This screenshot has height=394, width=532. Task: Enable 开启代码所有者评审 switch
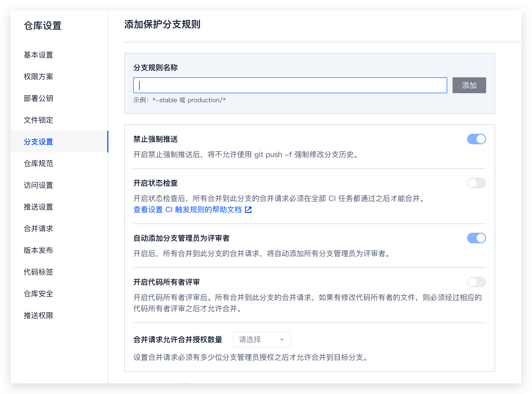pos(476,282)
